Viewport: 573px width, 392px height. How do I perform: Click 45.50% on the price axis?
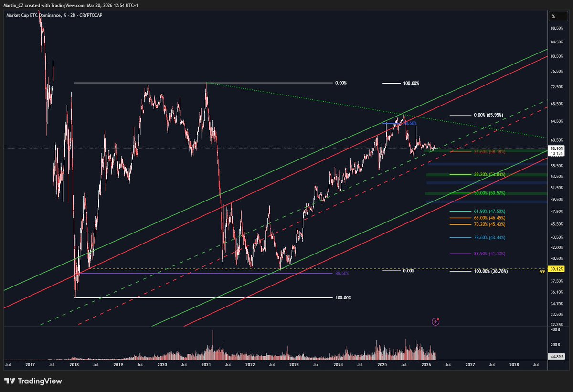click(x=557, y=224)
